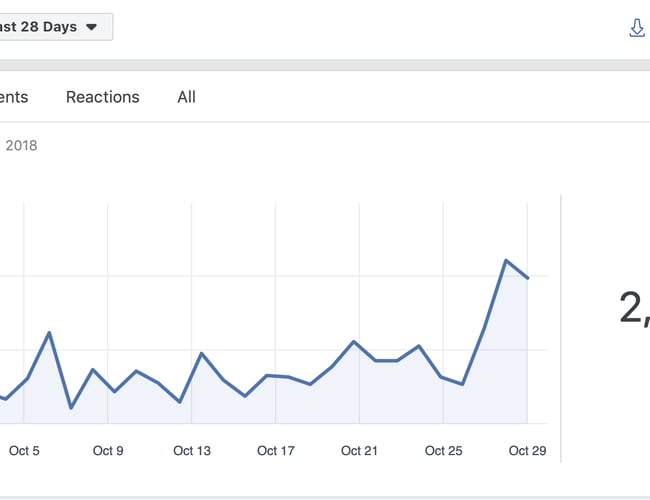
Task: Click the chart's low point before the late-October surge
Action: click(463, 384)
